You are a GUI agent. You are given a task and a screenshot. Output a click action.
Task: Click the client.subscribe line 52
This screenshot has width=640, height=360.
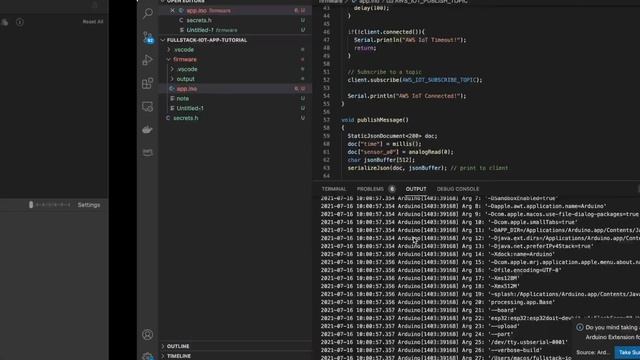pyautogui.click(x=415, y=80)
